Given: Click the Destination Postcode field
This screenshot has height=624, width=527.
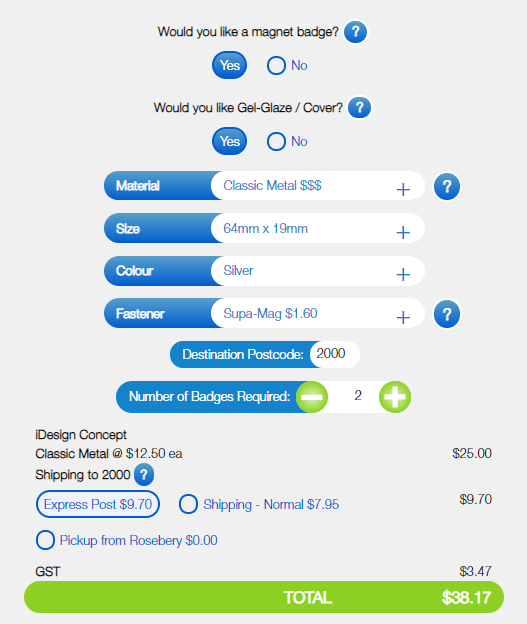Looking at the screenshot, I should pyautogui.click(x=335, y=354).
